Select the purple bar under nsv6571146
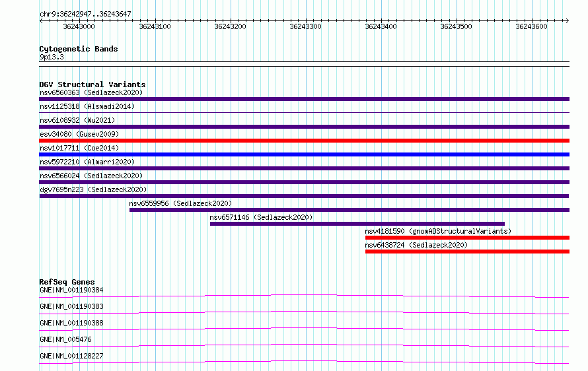 pyautogui.click(x=357, y=224)
